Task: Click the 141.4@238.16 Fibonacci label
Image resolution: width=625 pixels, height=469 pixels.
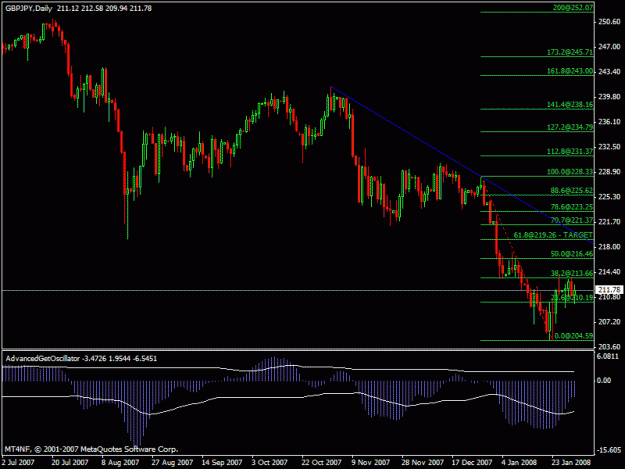Action: tap(570, 104)
